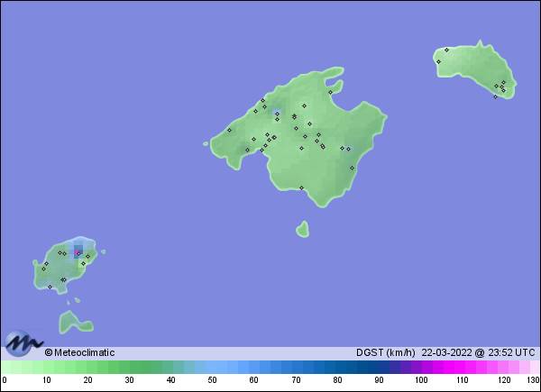Click the Meteoclimatic wave logo
The height and width of the screenshot is (392, 541).
click(23, 342)
